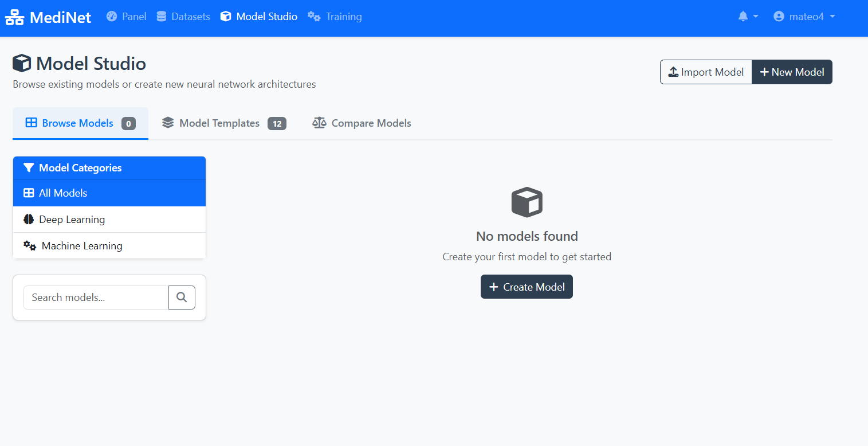Click the search models input field
The height and width of the screenshot is (446, 868).
coord(95,297)
